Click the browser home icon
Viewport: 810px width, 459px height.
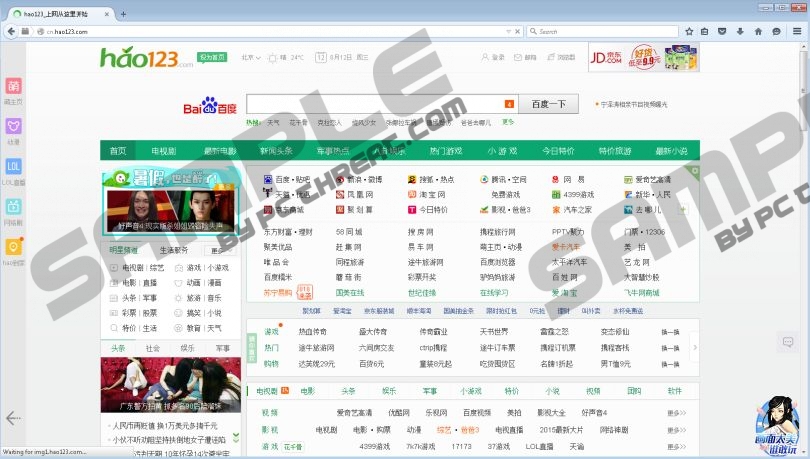pyautogui.click(x=756, y=31)
